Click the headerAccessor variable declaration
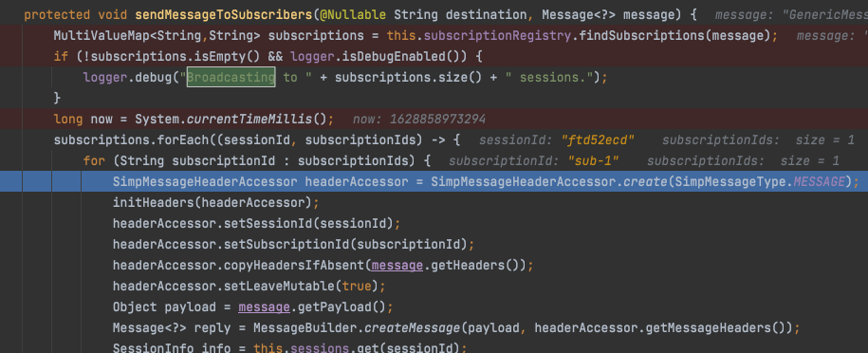Viewport: 868px width, 353px height. pyautogui.click(x=357, y=182)
